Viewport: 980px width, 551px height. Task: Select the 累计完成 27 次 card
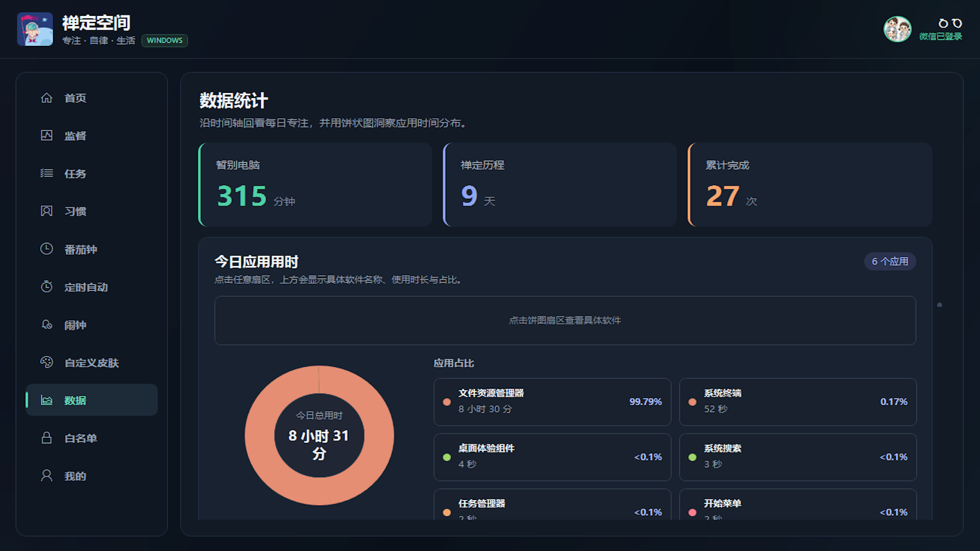point(810,185)
